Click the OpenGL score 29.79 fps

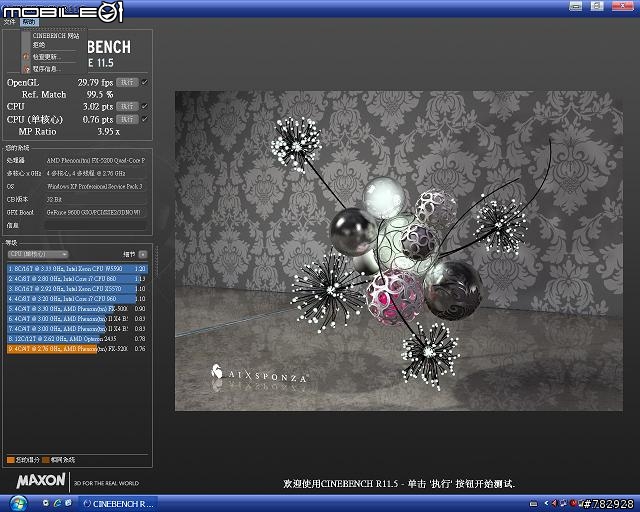[95, 82]
